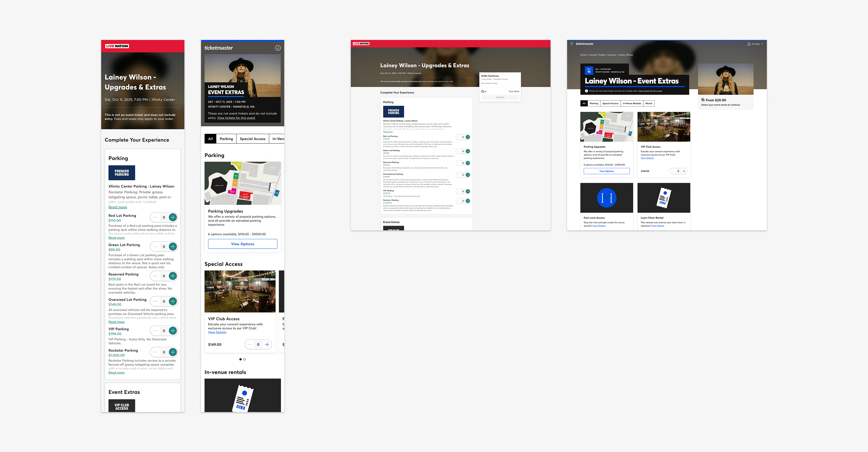
Task: Add one Oversized Lot Parking in Live Nation mobile
Action: pyautogui.click(x=173, y=301)
